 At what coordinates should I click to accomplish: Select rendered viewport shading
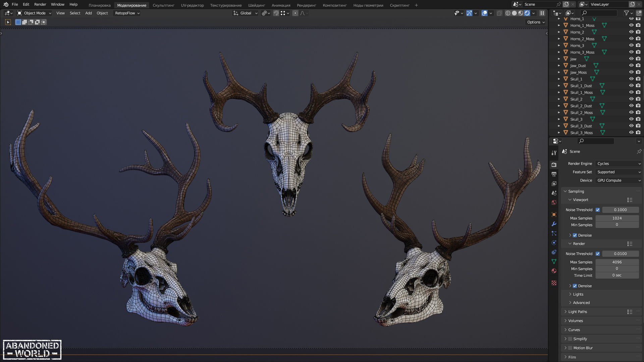click(x=527, y=13)
